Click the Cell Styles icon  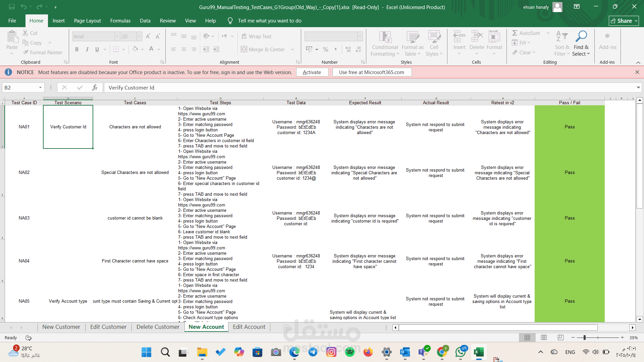pyautogui.click(x=434, y=37)
